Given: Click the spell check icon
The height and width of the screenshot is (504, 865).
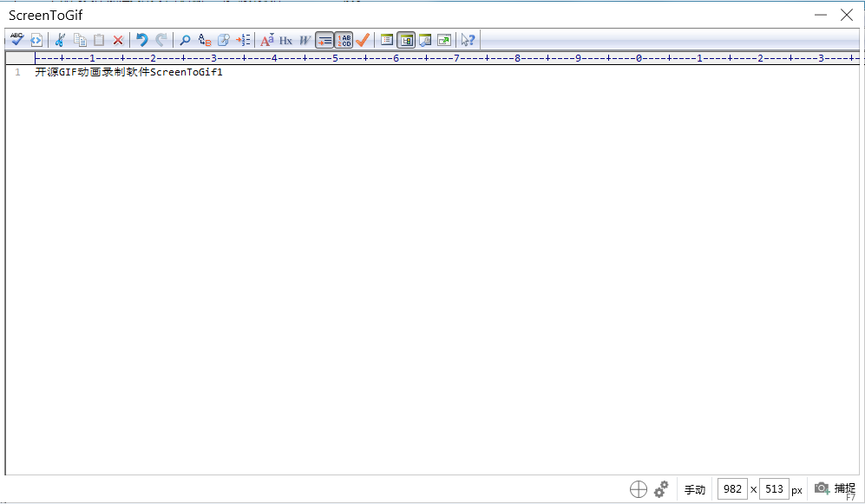Looking at the screenshot, I should point(16,40).
